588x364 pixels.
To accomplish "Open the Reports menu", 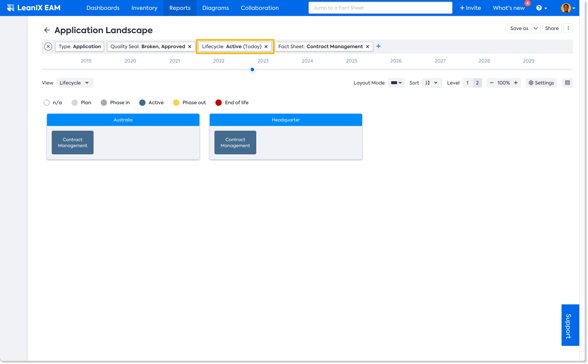I will (180, 8).
